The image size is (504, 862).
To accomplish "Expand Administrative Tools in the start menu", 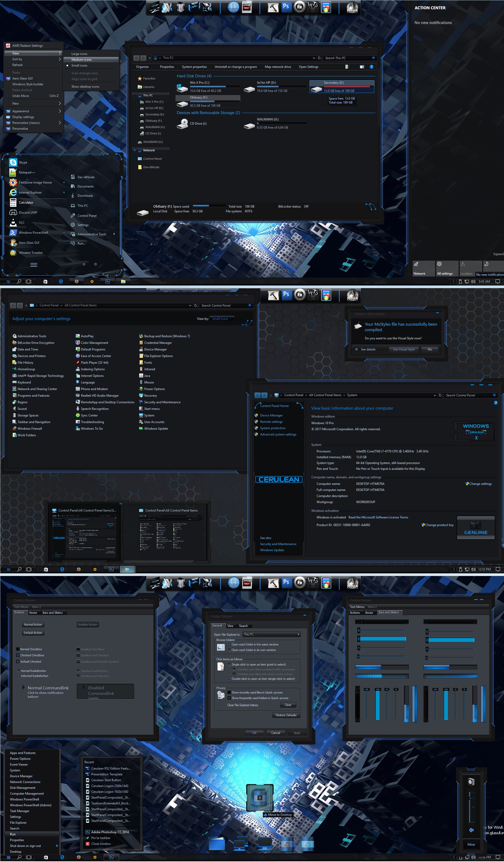I will coord(114,234).
